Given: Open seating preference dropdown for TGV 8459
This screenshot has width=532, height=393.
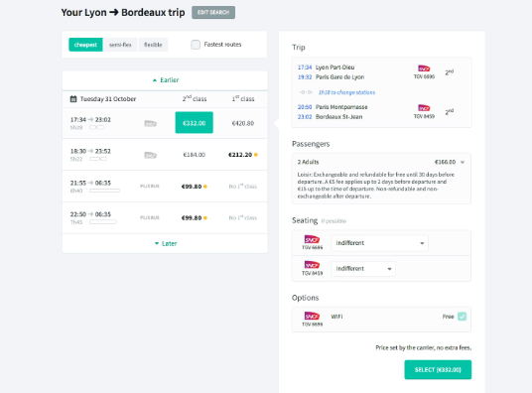Looking at the screenshot, I should tap(363, 269).
